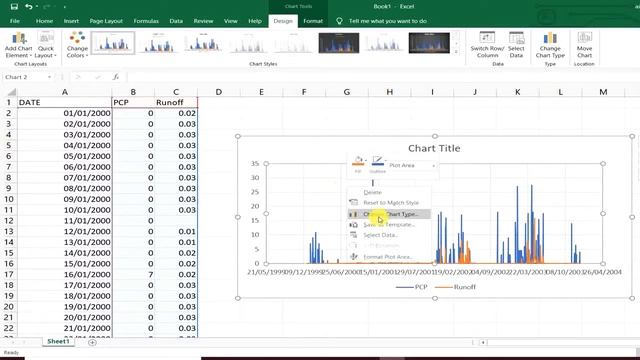Switch to the chart Format tab
The width and height of the screenshot is (640, 360).
[x=313, y=21]
